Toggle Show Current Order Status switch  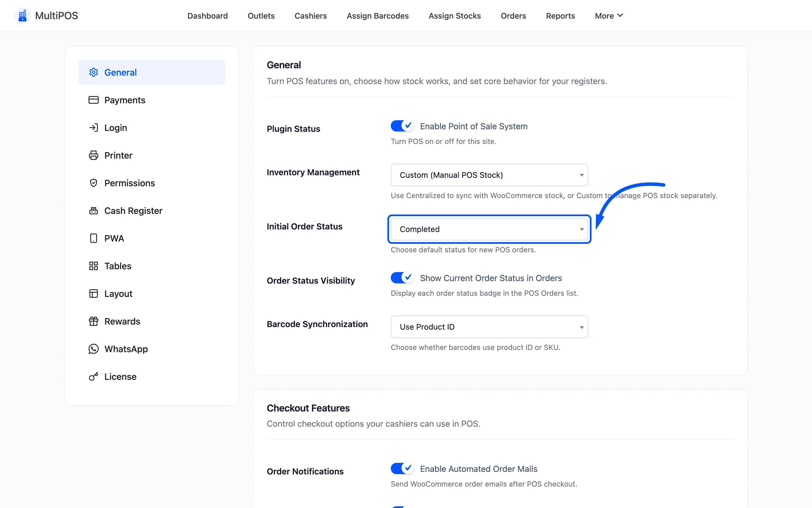coord(402,278)
